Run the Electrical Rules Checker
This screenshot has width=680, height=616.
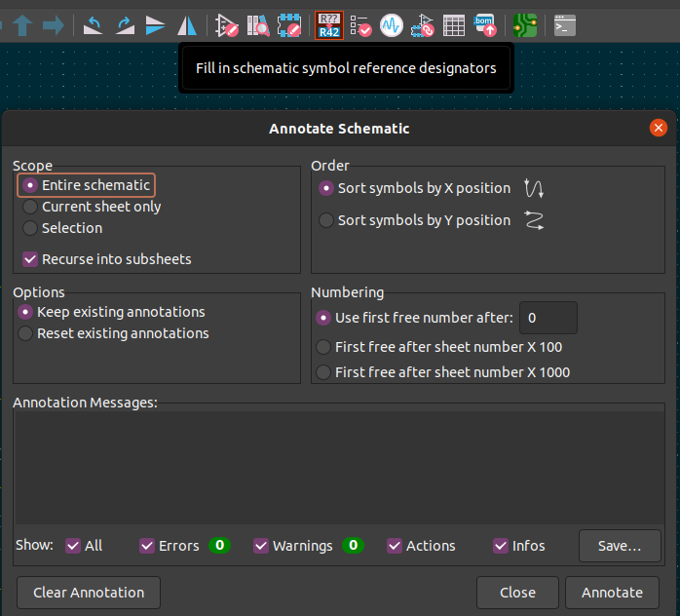coord(360,25)
